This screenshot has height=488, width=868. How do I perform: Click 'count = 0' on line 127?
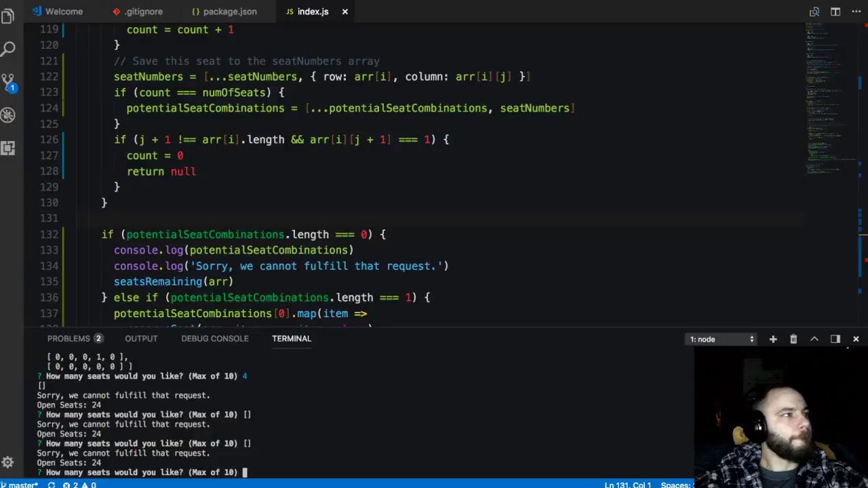click(x=155, y=155)
